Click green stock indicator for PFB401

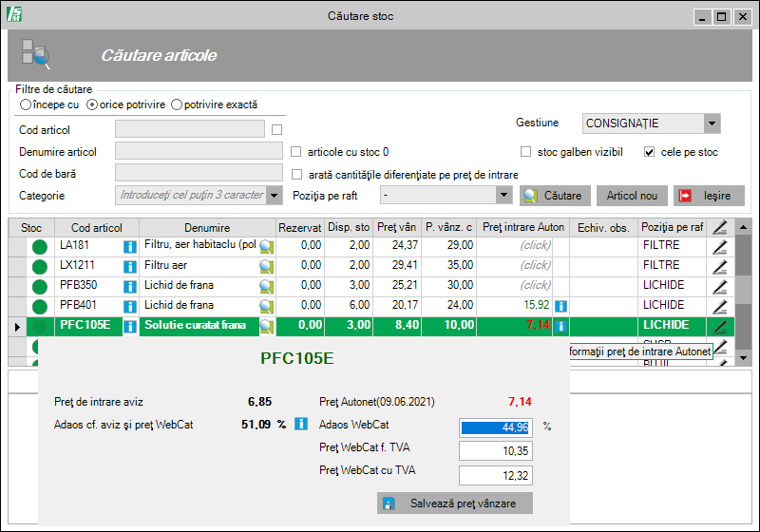(40, 306)
